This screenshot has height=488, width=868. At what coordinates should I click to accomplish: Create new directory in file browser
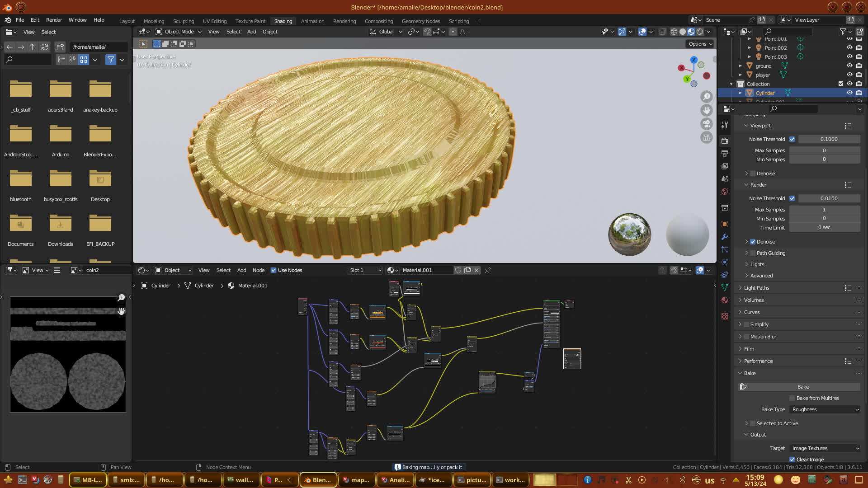click(x=60, y=47)
